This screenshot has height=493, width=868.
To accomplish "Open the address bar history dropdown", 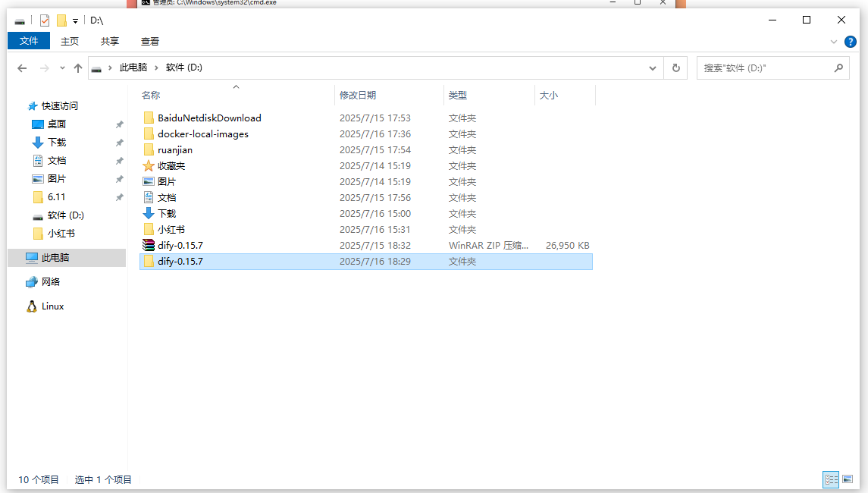I will [653, 68].
